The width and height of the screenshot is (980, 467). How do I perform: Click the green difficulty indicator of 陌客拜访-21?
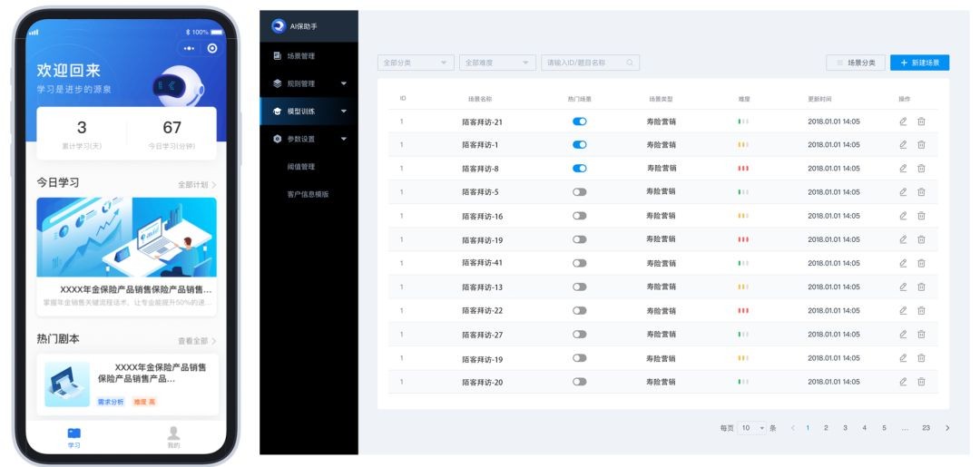pos(743,122)
